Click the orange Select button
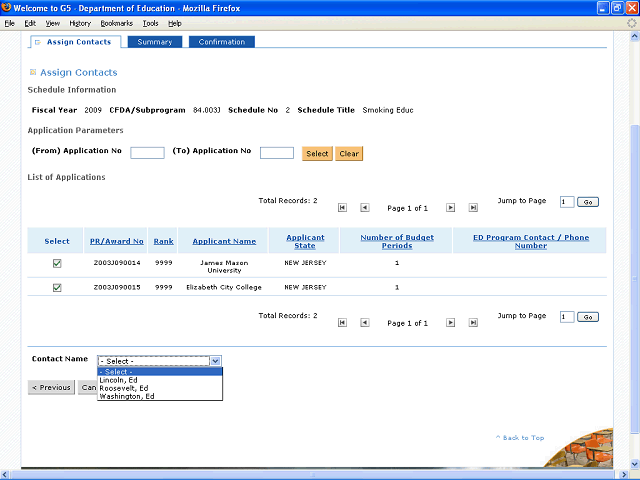Image resolution: width=640 pixels, height=480 pixels. click(x=317, y=153)
